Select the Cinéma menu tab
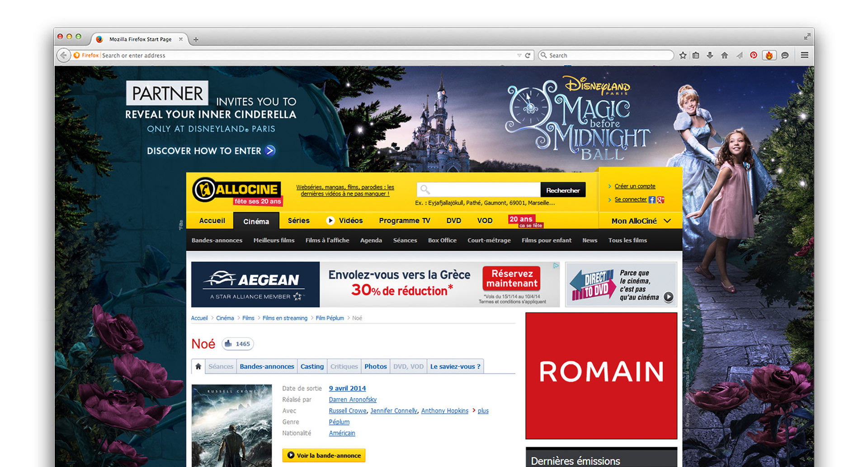The height and width of the screenshot is (467, 868). click(256, 221)
